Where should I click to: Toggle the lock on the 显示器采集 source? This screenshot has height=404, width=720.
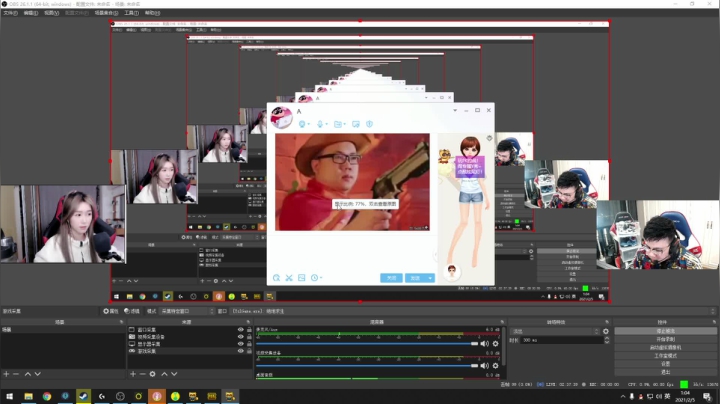pos(249,343)
